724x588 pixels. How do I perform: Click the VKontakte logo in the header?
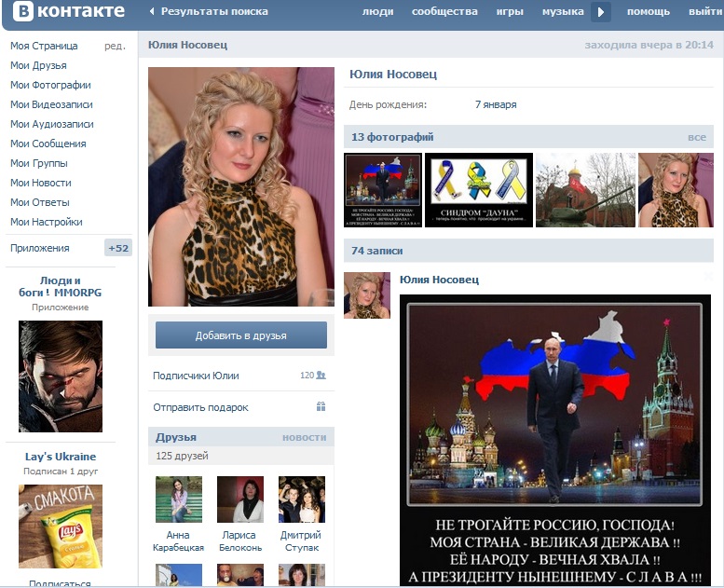pyautogui.click(x=69, y=12)
